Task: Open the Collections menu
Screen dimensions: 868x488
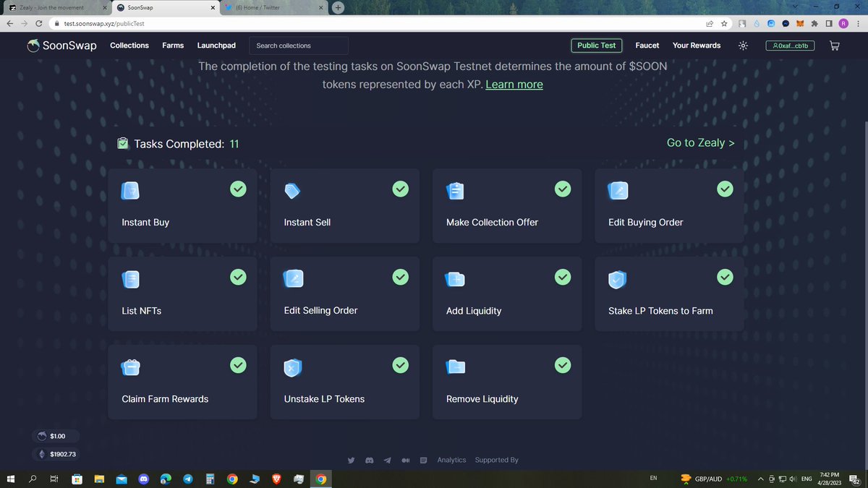Action: point(129,46)
